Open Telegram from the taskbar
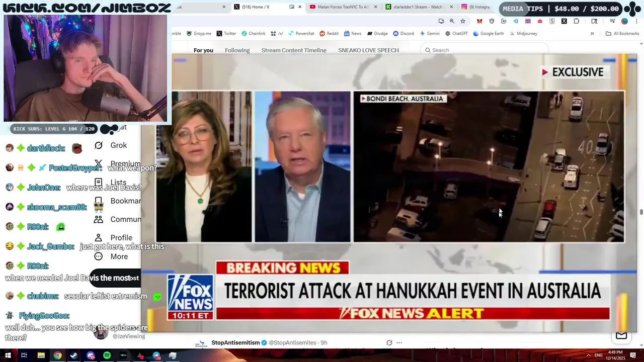 (x=156, y=355)
